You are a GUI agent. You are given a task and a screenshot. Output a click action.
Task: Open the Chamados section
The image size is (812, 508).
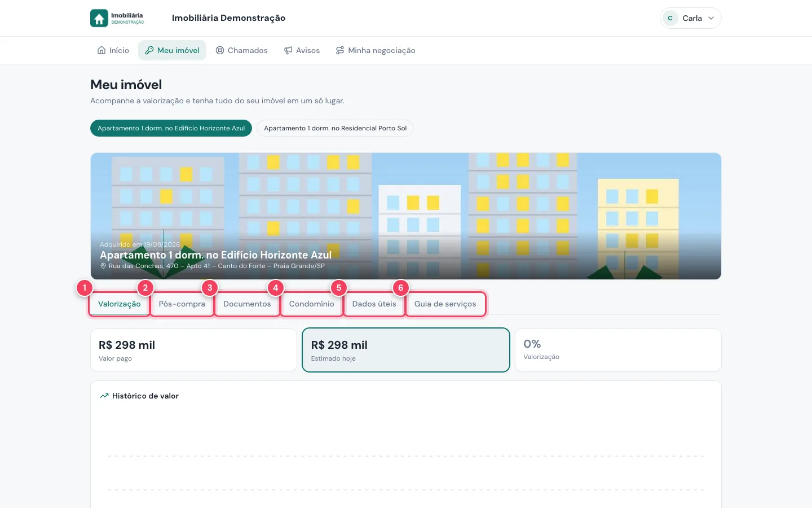[242, 50]
